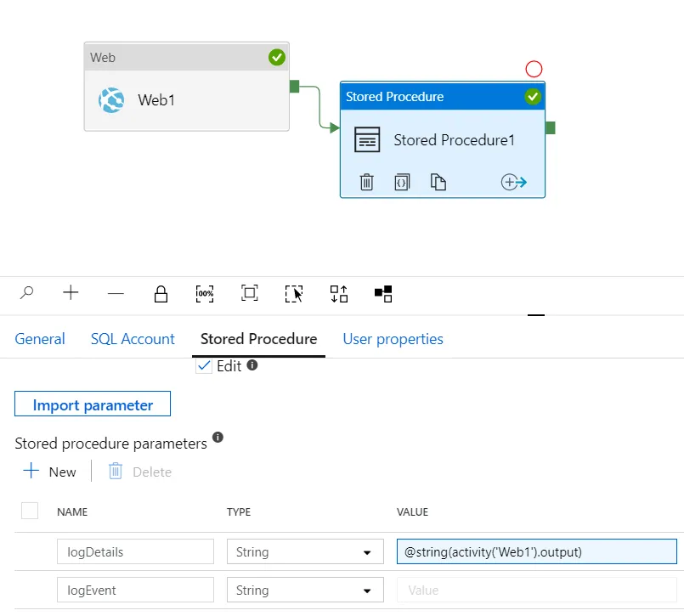Click the Delete parameter button
The image size is (684, 616).
click(x=139, y=472)
